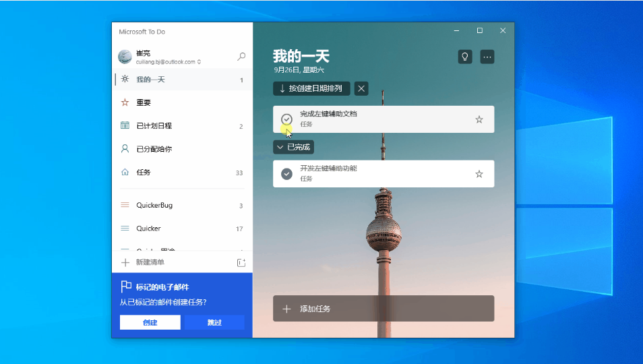The width and height of the screenshot is (643, 364).
Task: Remove the sort order with the X button
Action: coord(362,88)
